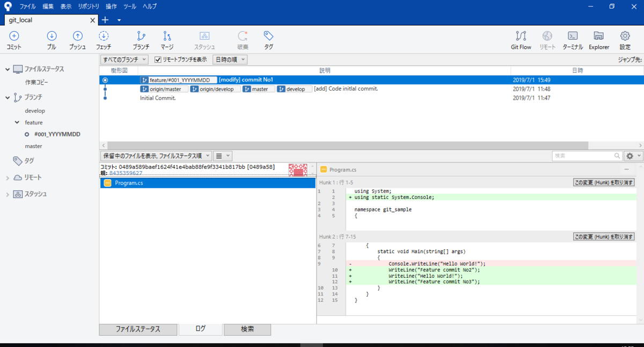Click the Push (プッシュ) toolbar icon
This screenshot has height=347, width=644.
pyautogui.click(x=77, y=36)
